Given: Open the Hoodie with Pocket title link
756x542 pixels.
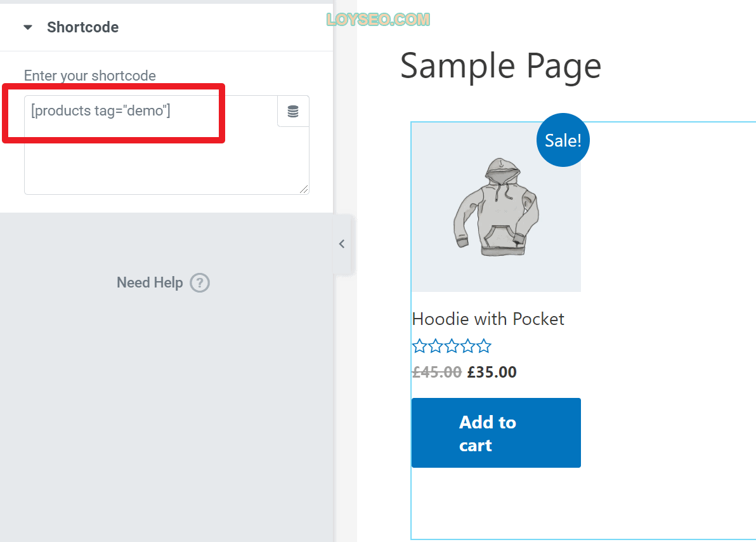Looking at the screenshot, I should (x=488, y=319).
